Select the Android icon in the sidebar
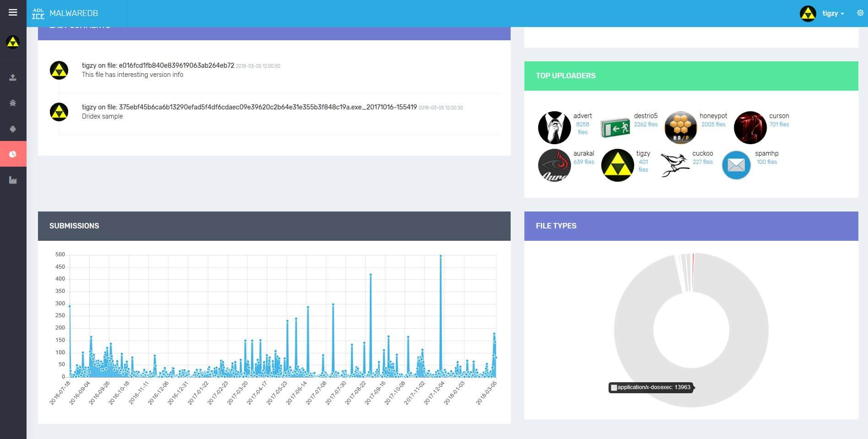Viewport: 868px width, 439px height. [x=13, y=129]
